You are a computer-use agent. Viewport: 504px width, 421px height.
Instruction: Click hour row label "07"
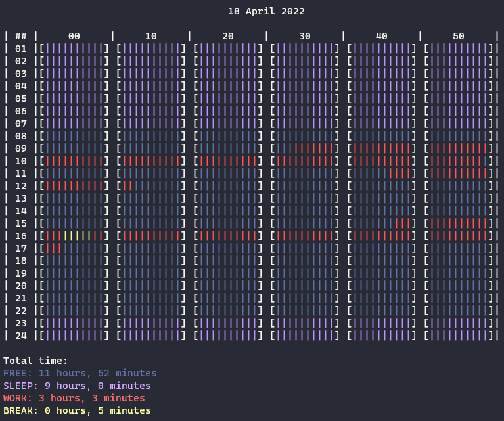(21, 123)
